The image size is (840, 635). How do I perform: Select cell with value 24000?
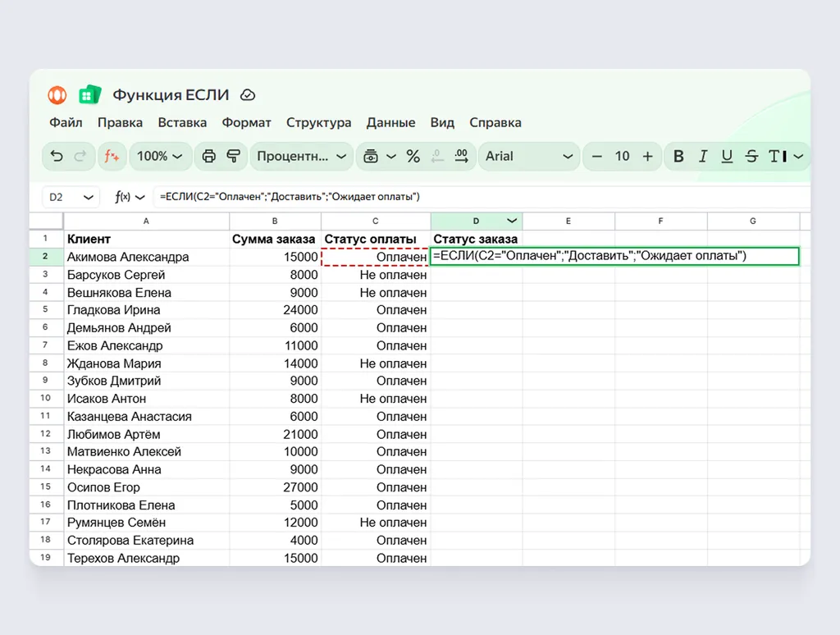275,310
